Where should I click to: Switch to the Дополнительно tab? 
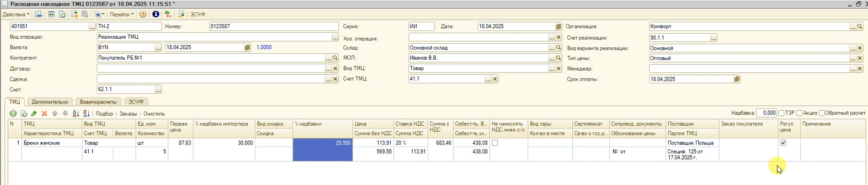(x=50, y=102)
